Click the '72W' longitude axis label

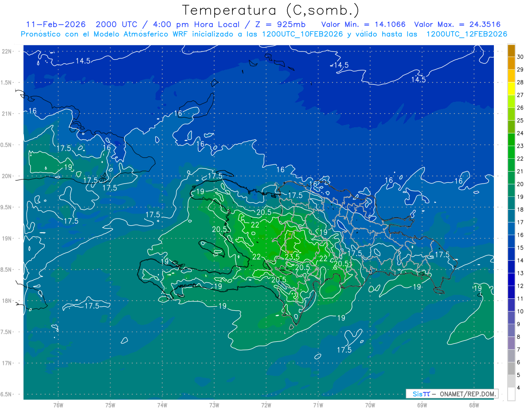tap(266, 405)
